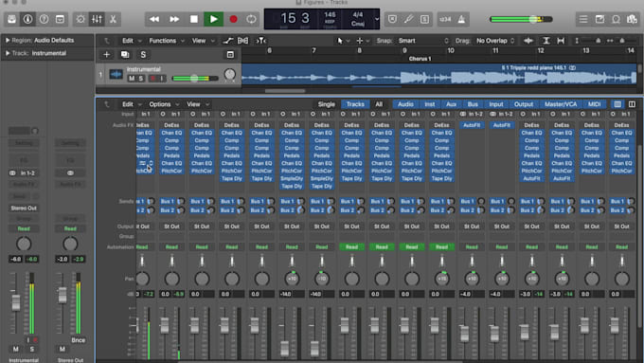Screen dimensions: 644x363
Task: Open the LCD display mode dropdown arrow
Action: coord(376,19)
